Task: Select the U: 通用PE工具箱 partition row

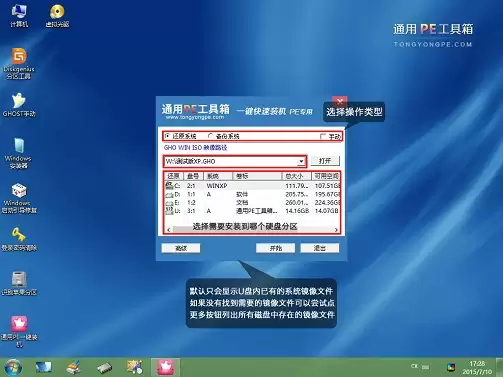Action: (x=252, y=211)
